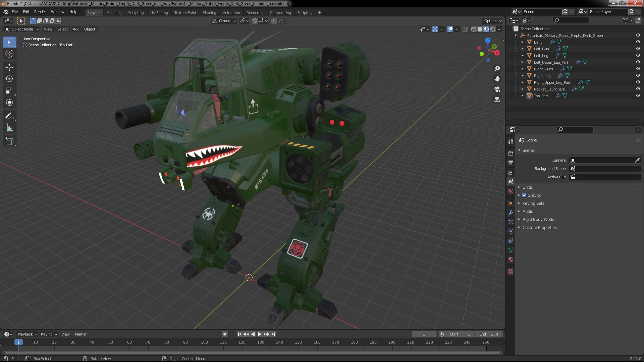Screen dimensions: 644x362
Task: Select the Move tool
Action: click(x=9, y=67)
